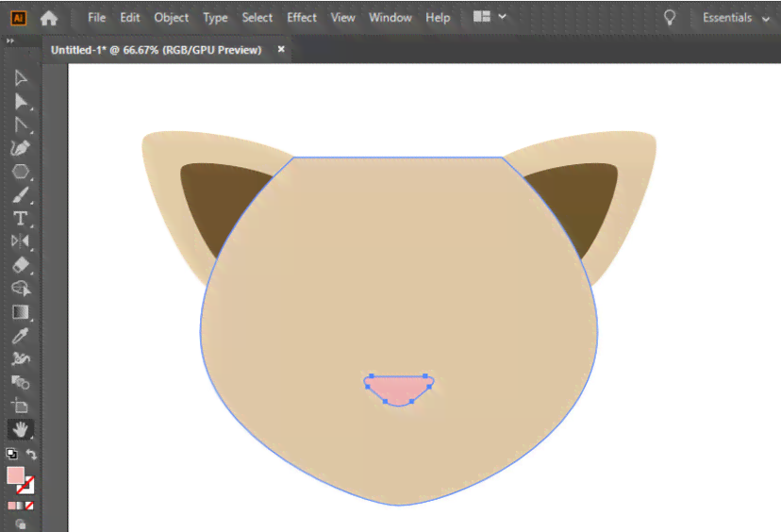
Task: Open the Edit menu
Action: pyautogui.click(x=129, y=18)
